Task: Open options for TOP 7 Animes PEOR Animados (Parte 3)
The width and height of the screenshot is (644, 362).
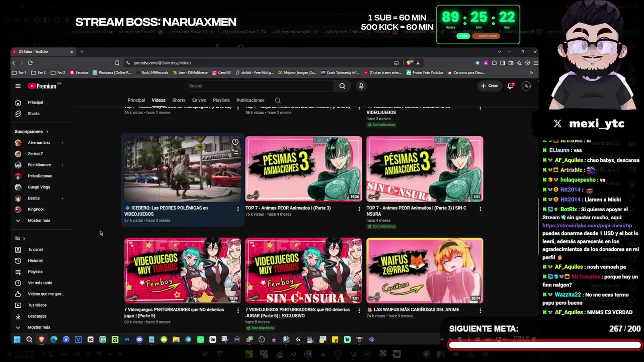Action: pos(359,209)
